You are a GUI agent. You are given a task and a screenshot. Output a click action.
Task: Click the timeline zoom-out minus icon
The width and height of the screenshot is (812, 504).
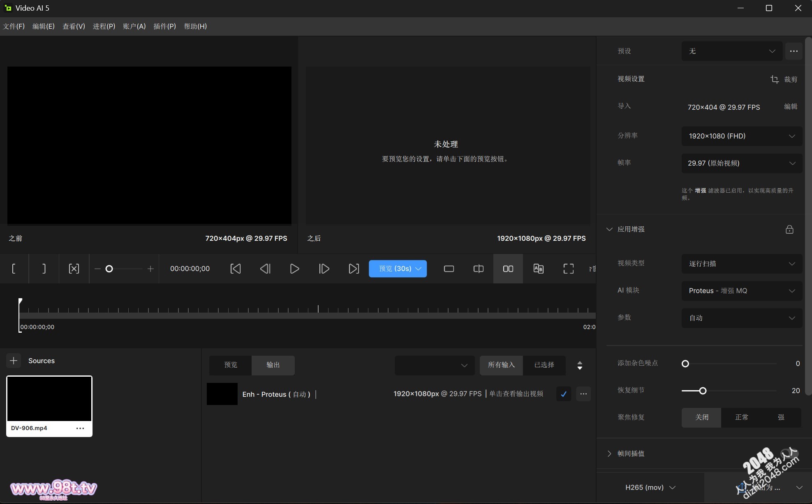97,269
